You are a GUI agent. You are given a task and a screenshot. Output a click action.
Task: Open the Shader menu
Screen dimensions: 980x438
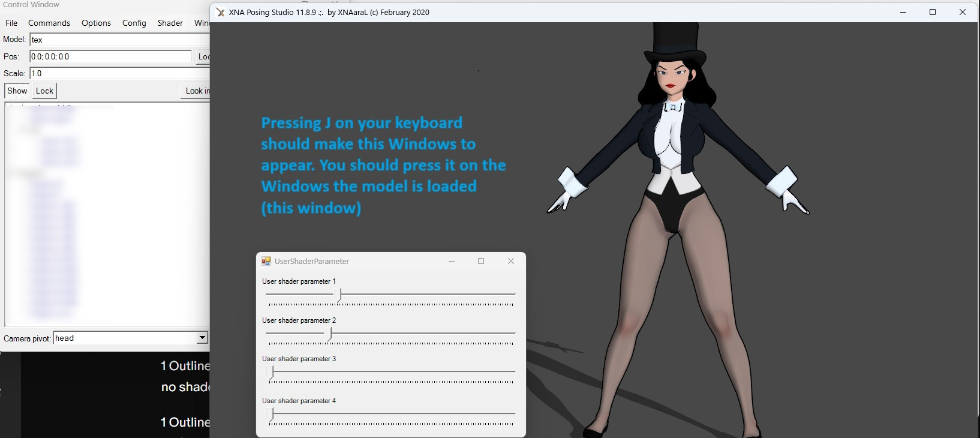(170, 23)
